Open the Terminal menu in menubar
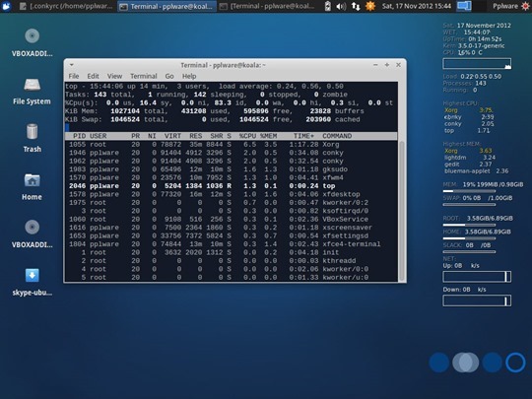 coord(144,76)
